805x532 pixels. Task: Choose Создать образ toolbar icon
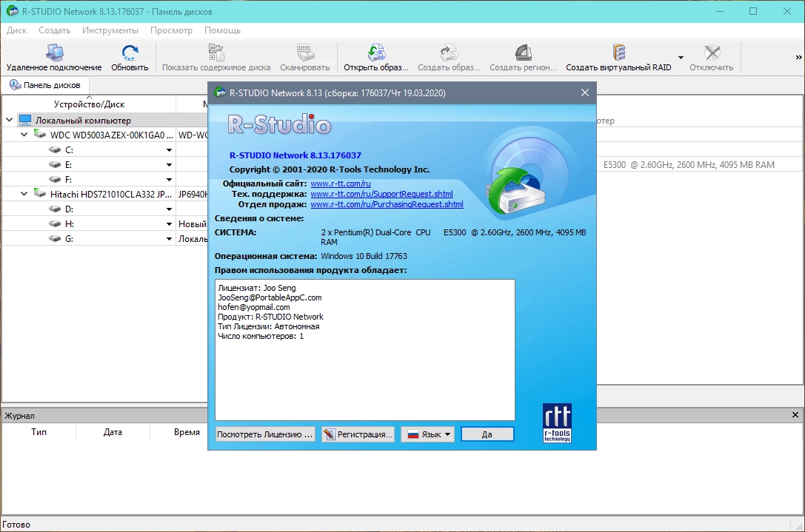tap(449, 58)
